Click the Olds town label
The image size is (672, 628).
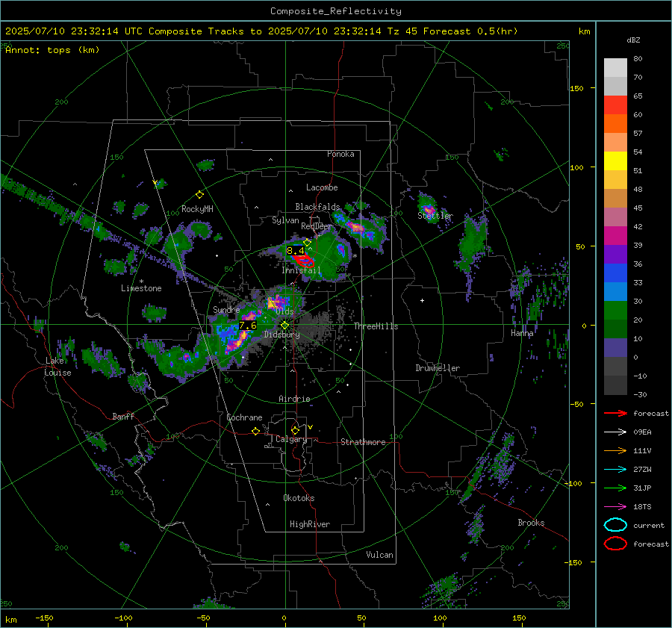pyautogui.click(x=284, y=311)
